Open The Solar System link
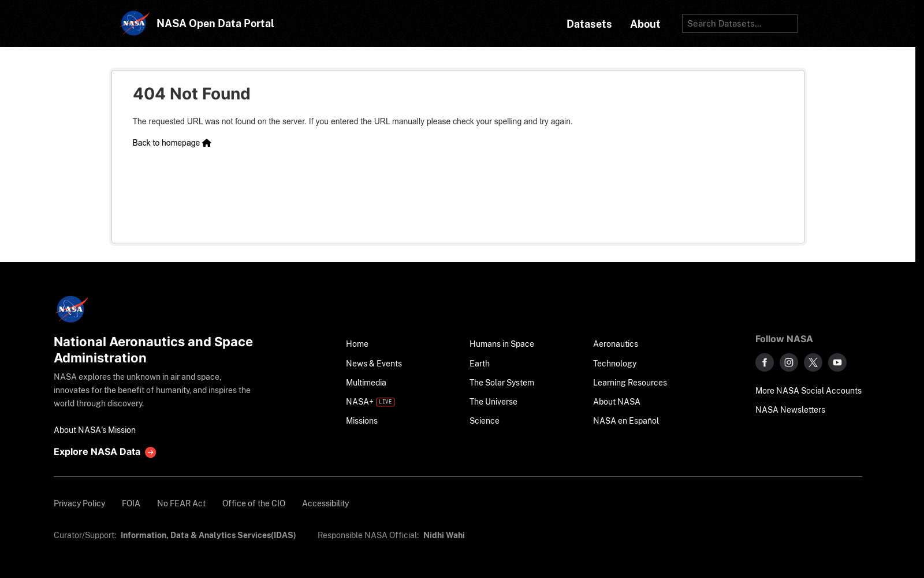Screen dimensions: 924x578 tap(502, 383)
